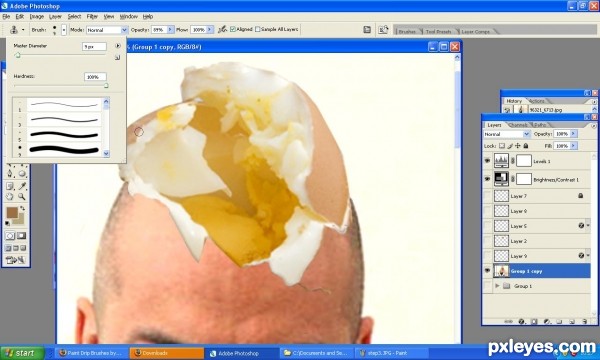Lock image pixels brush icon
This screenshot has width=600, height=360.
point(510,146)
